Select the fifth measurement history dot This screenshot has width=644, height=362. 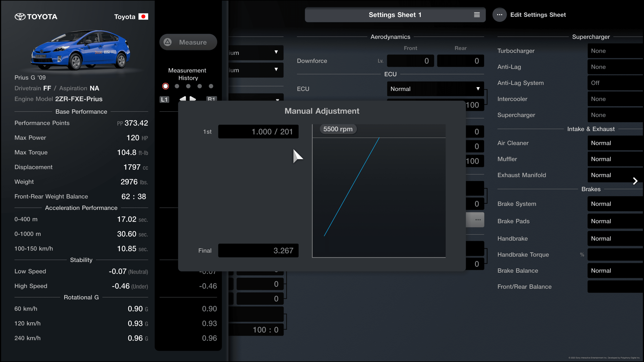(x=211, y=86)
